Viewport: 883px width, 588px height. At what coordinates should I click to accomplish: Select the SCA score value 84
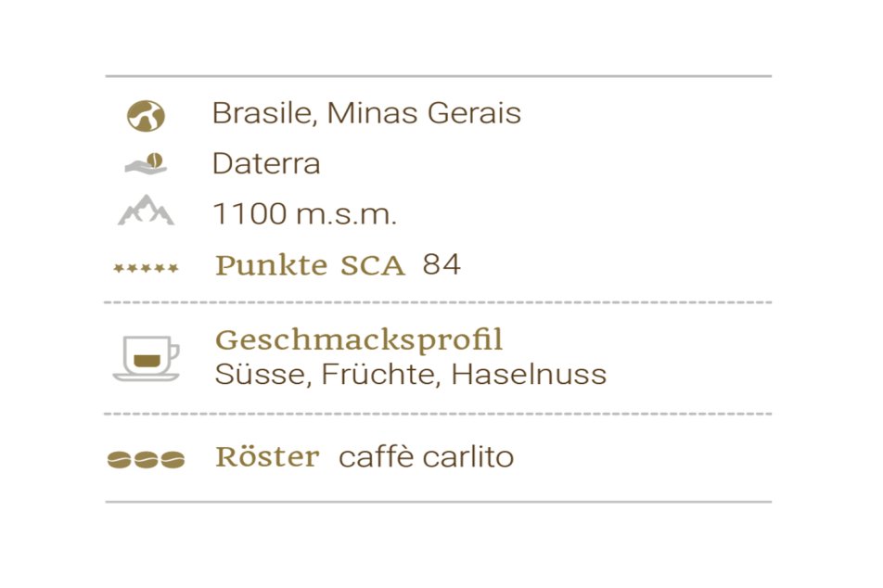click(441, 265)
